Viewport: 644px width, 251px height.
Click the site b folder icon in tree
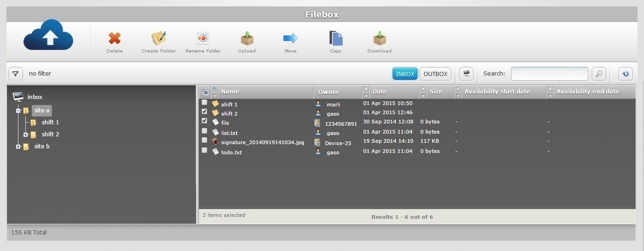(x=26, y=146)
